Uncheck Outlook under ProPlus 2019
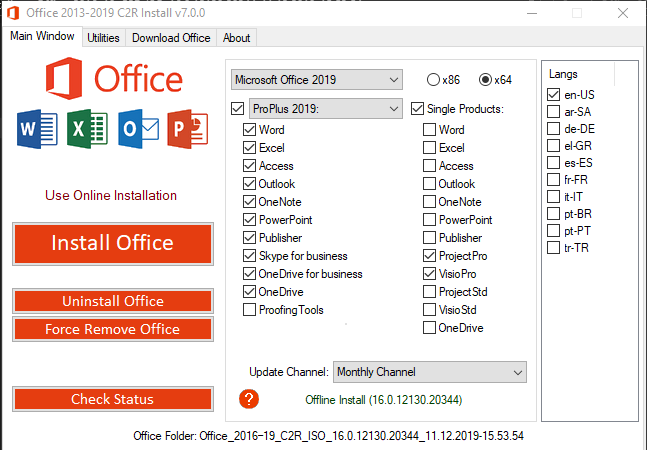The image size is (647, 450). pyautogui.click(x=250, y=184)
